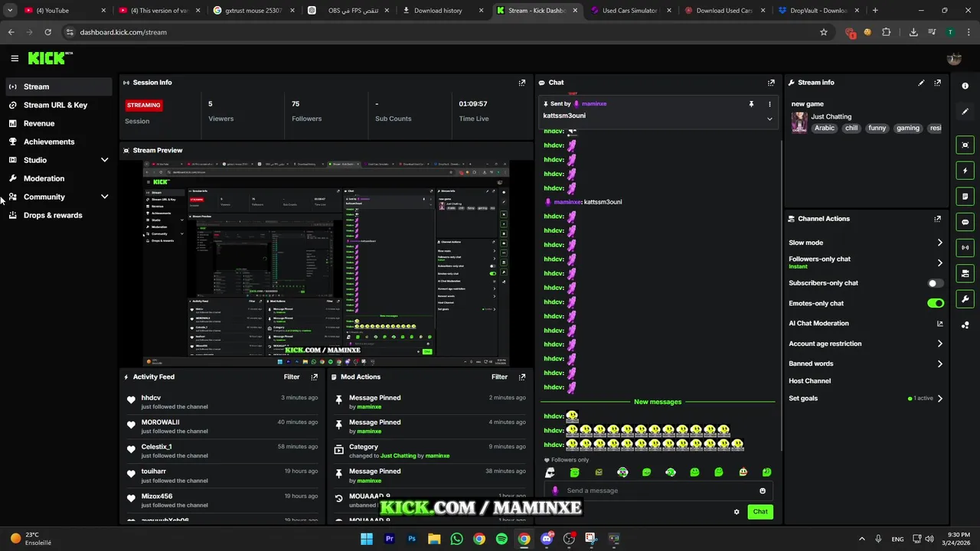Toggle the wrench widget in right rail

965,299
